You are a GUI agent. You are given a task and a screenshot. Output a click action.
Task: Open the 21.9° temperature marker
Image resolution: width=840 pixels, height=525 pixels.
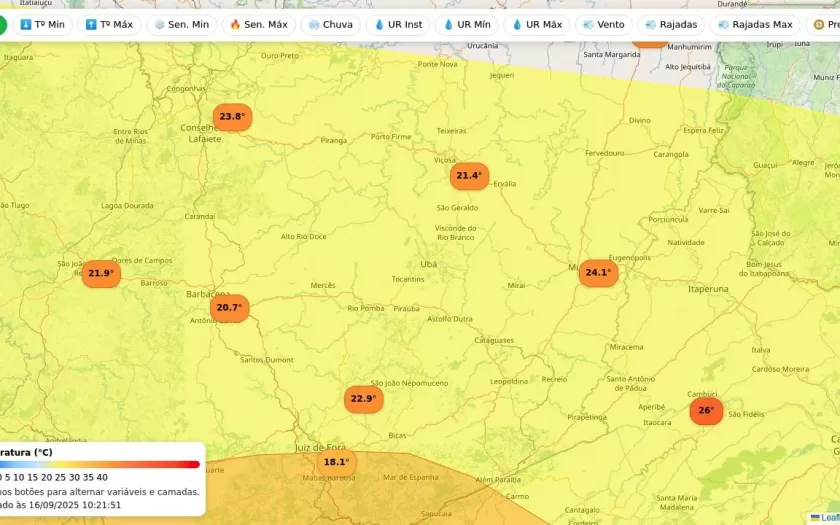pos(101,273)
